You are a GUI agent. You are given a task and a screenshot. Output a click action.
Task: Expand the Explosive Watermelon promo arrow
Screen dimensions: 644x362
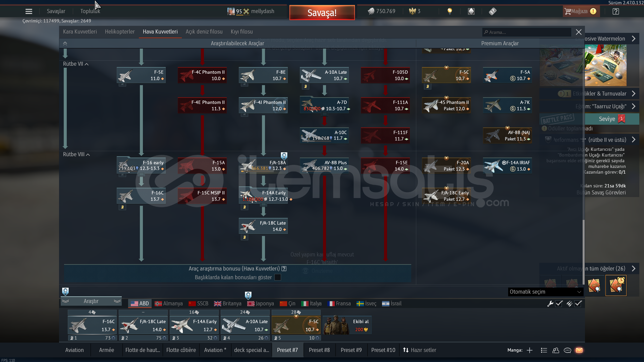[x=634, y=39]
